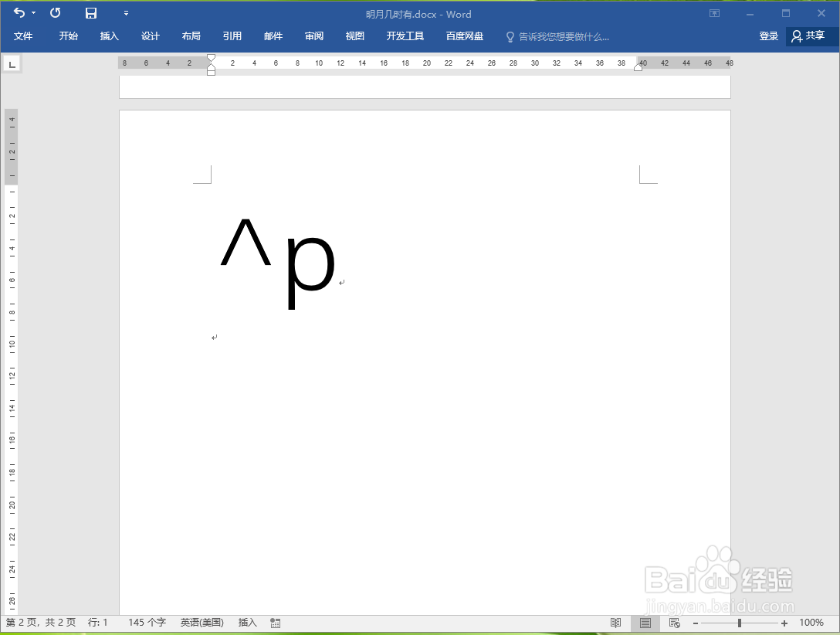Open the Undo history dropdown arrow
Image resolution: width=840 pixels, height=635 pixels.
pos(34,13)
